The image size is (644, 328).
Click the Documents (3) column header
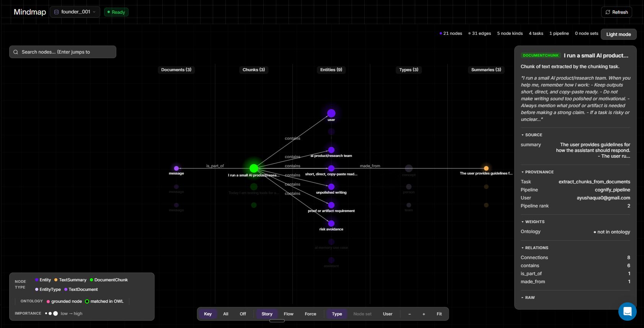click(176, 70)
